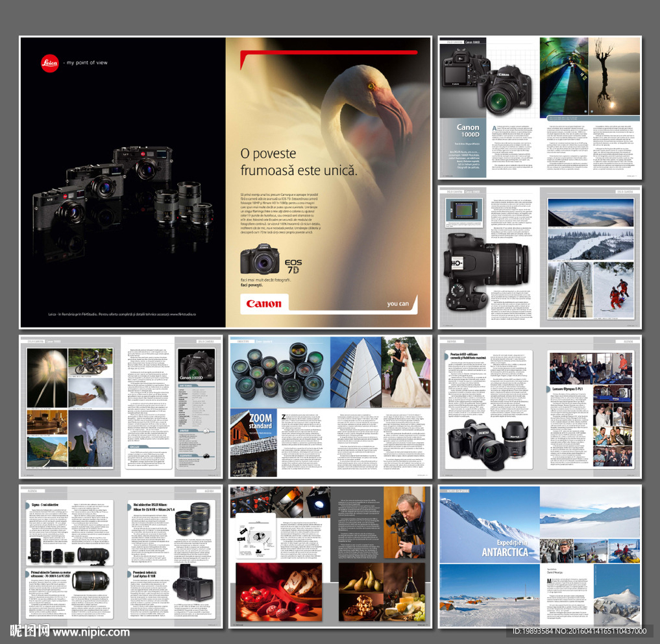This screenshot has width=660, height=644.
Task: Select the "Sigma - 5 noi obiective" heading
Action: 45,505
